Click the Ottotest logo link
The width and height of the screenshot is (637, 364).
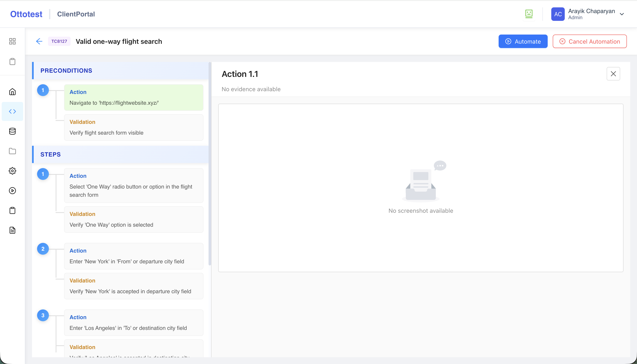pyautogui.click(x=26, y=14)
